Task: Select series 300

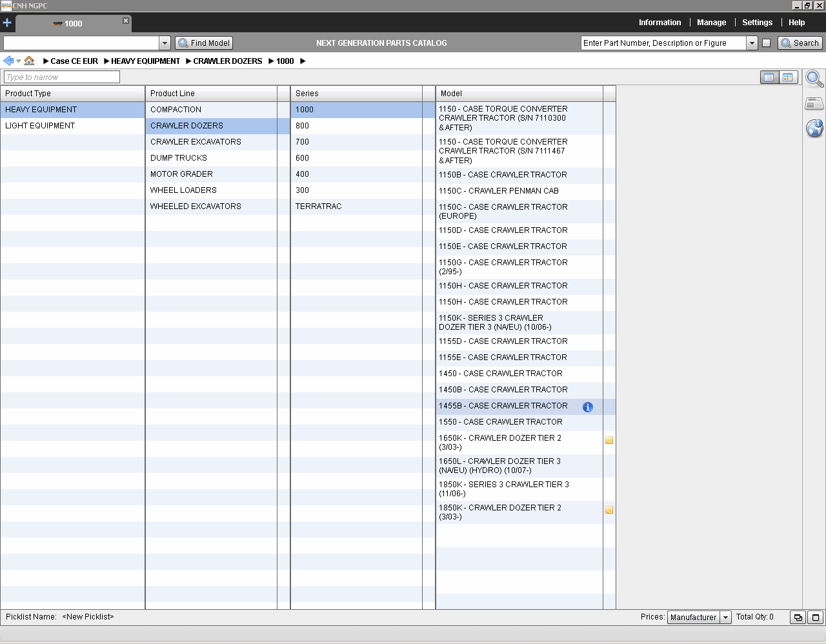Action: coord(363,190)
